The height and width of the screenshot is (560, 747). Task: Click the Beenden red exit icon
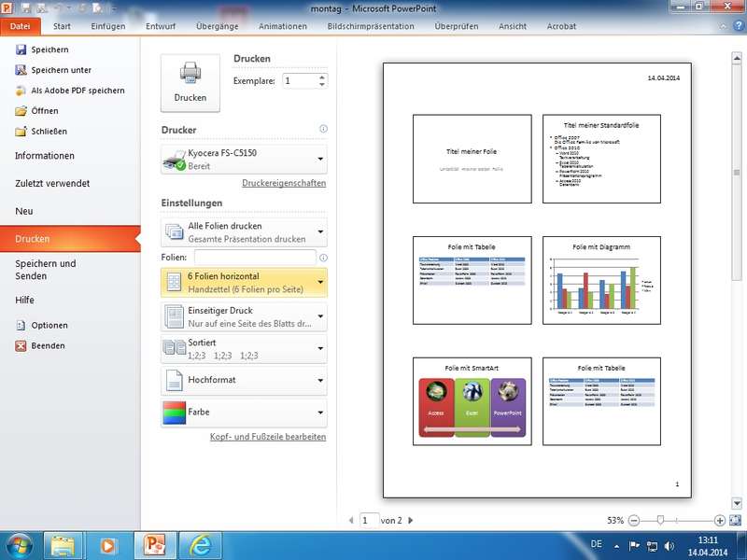(x=21, y=346)
